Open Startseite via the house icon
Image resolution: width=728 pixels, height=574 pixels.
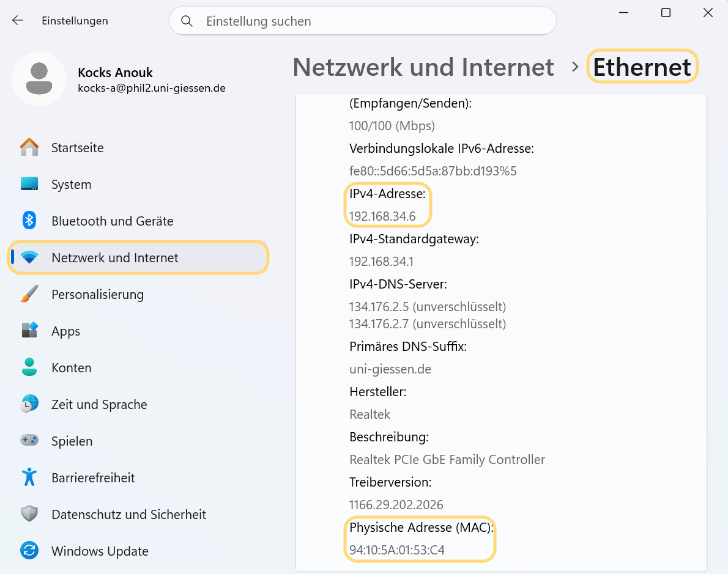click(29, 147)
